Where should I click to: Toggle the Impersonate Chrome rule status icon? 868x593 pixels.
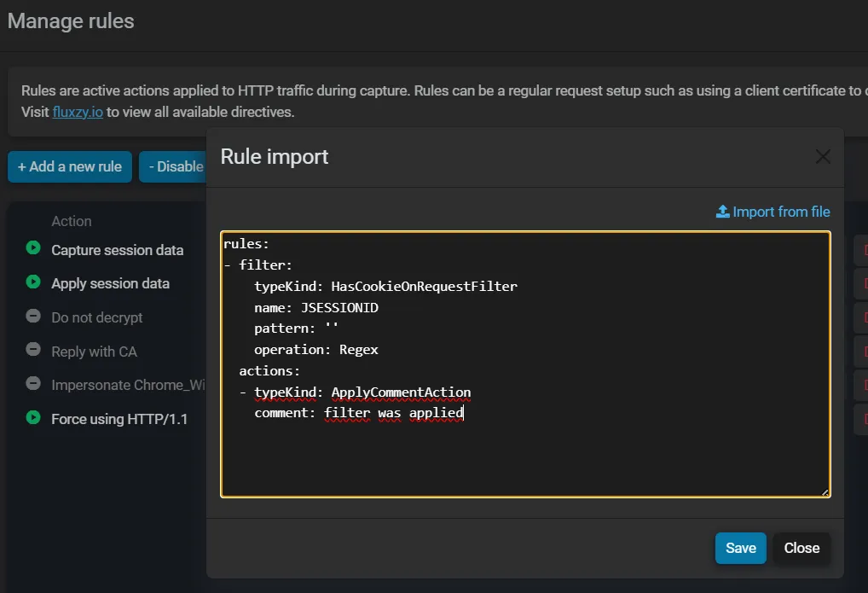33,383
